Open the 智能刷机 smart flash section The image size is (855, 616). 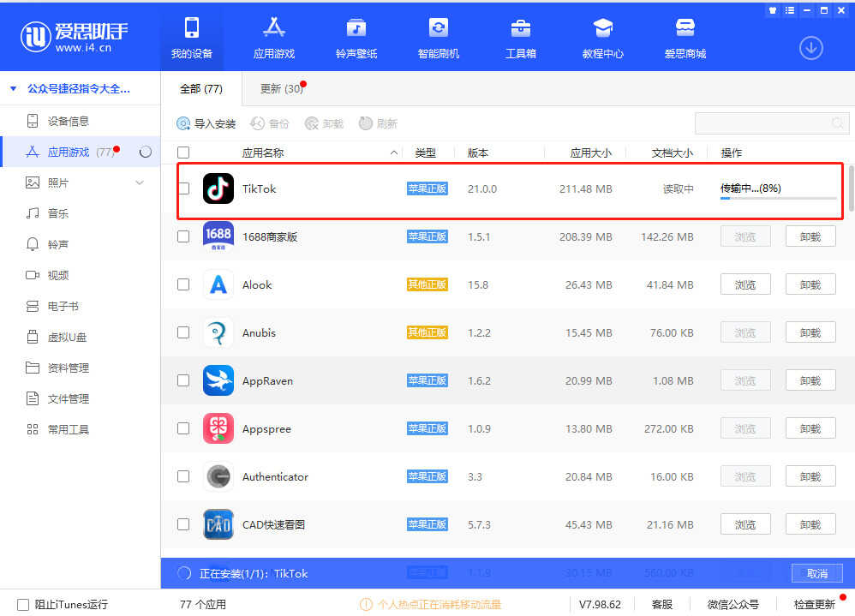(x=439, y=37)
